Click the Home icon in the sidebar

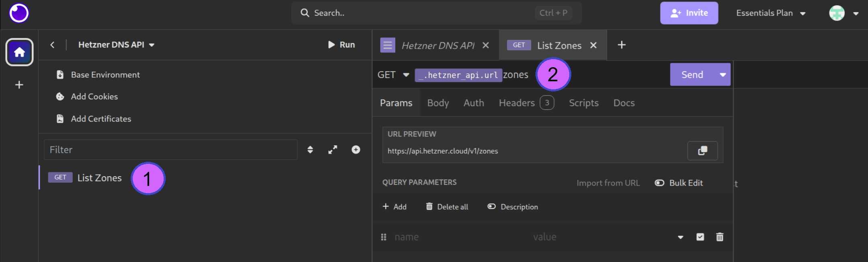coord(19,52)
